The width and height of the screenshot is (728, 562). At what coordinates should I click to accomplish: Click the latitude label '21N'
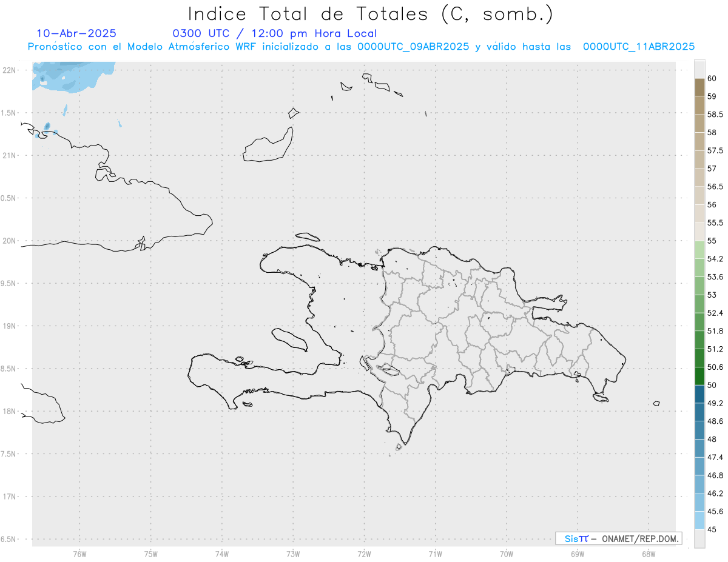click(x=9, y=155)
